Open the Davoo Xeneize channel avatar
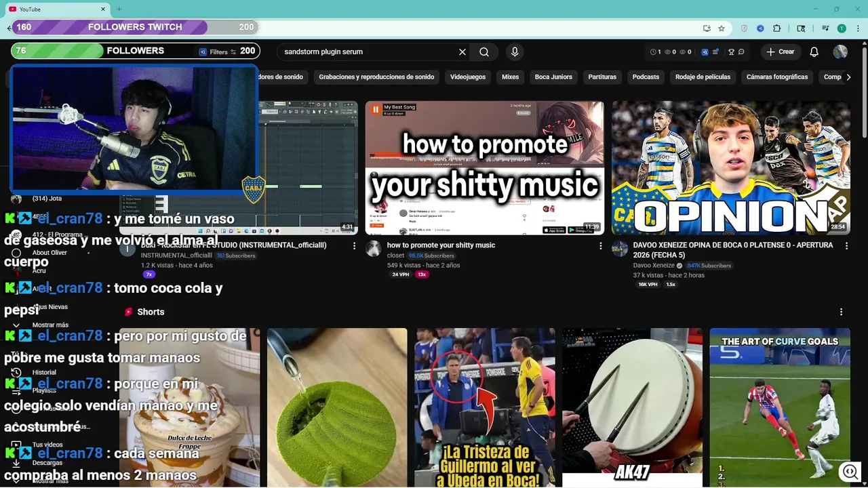This screenshot has width=868, height=488. (620, 249)
